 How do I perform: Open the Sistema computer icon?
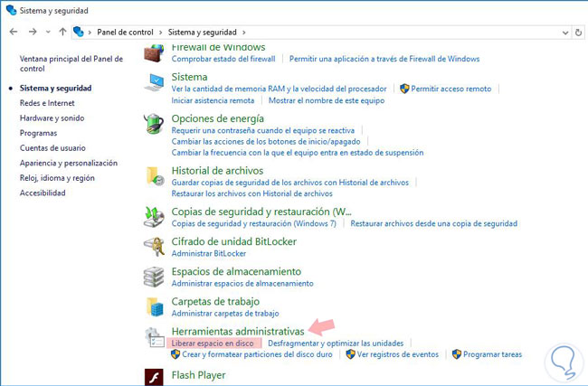[154, 82]
